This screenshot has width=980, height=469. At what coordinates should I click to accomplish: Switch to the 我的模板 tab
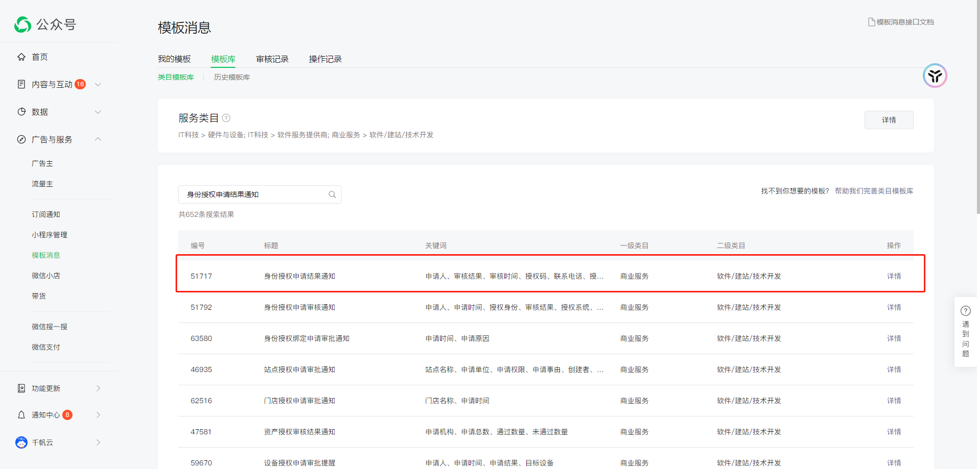(174, 59)
